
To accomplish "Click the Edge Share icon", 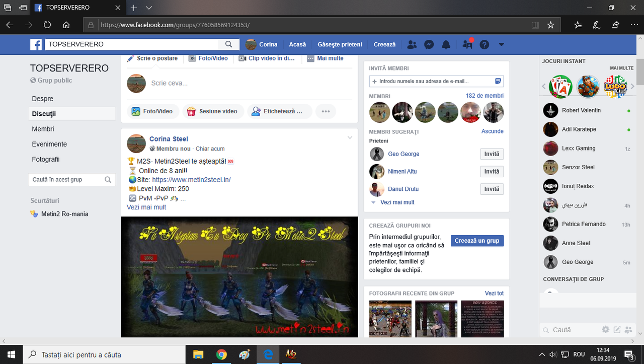I will (x=615, y=25).
